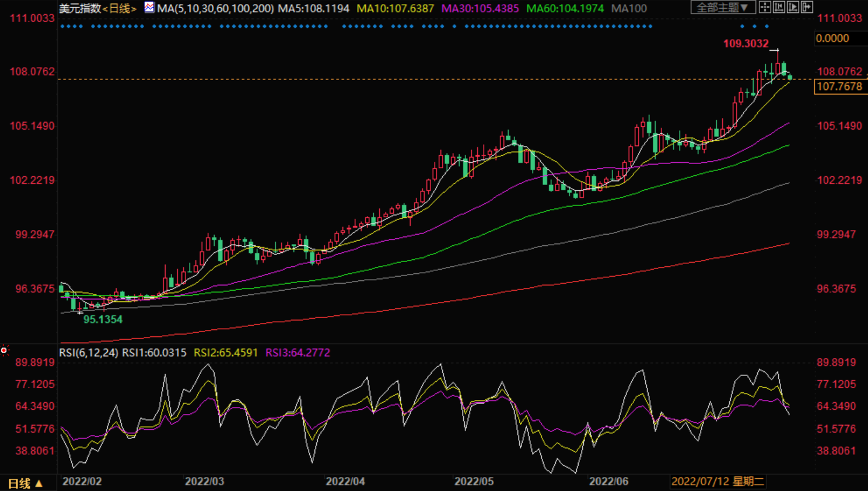Toggle the MA10 yellow legend label
The width and height of the screenshot is (868, 491).
395,8
